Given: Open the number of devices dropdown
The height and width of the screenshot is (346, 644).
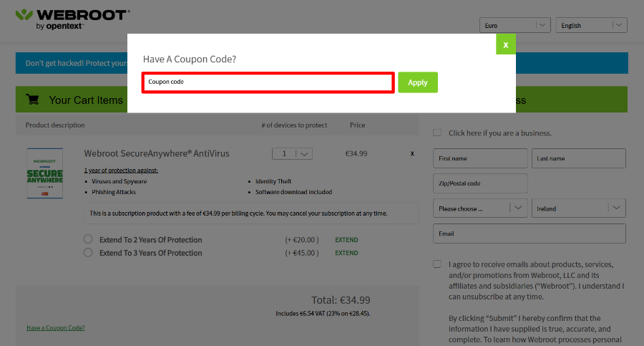Looking at the screenshot, I should tap(292, 153).
